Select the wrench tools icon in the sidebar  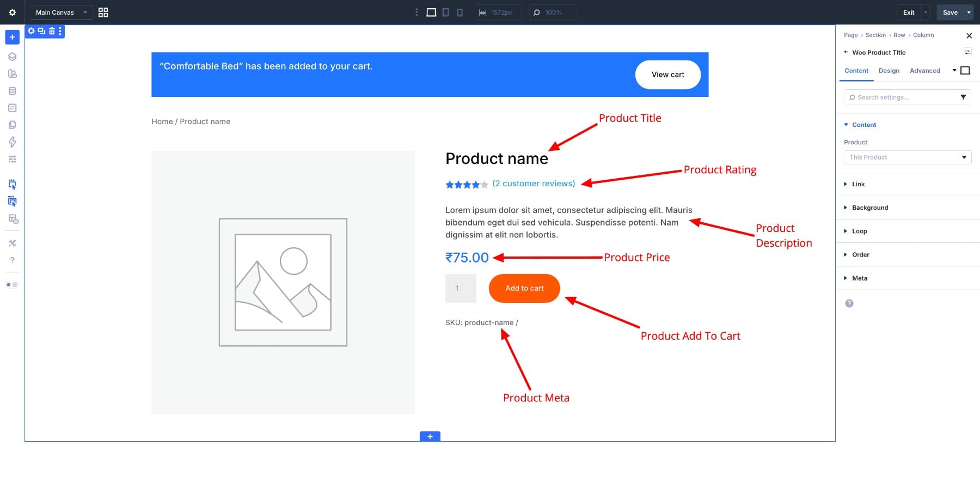coord(12,243)
